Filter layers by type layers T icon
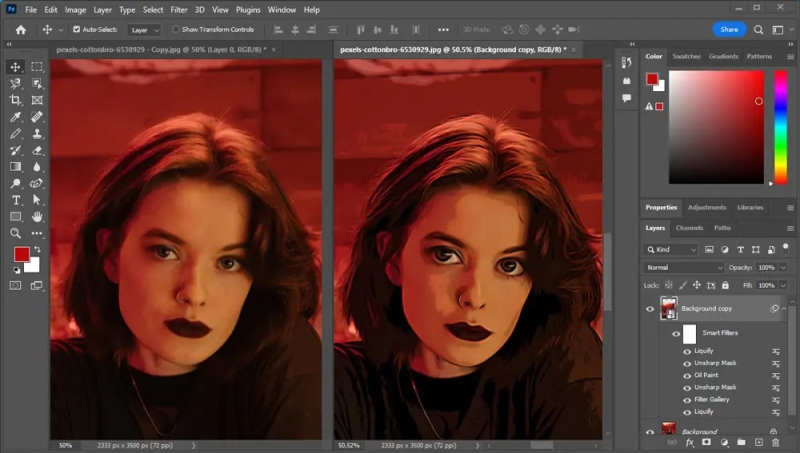 [740, 249]
